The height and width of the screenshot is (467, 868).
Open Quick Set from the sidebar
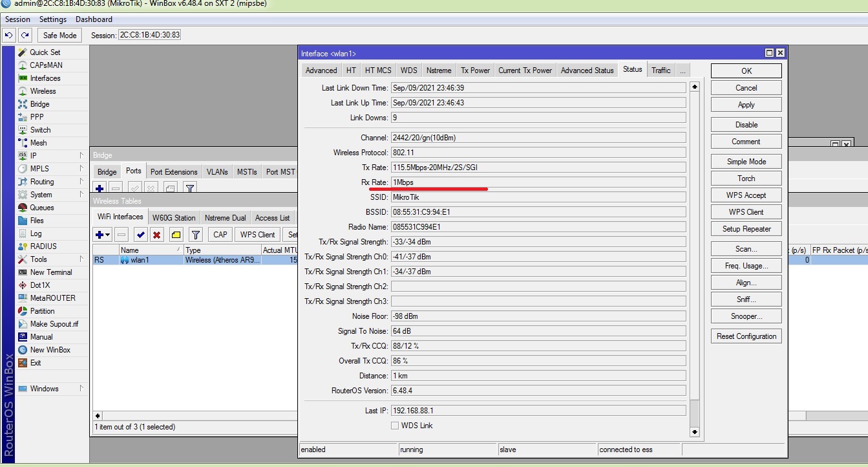[x=45, y=52]
